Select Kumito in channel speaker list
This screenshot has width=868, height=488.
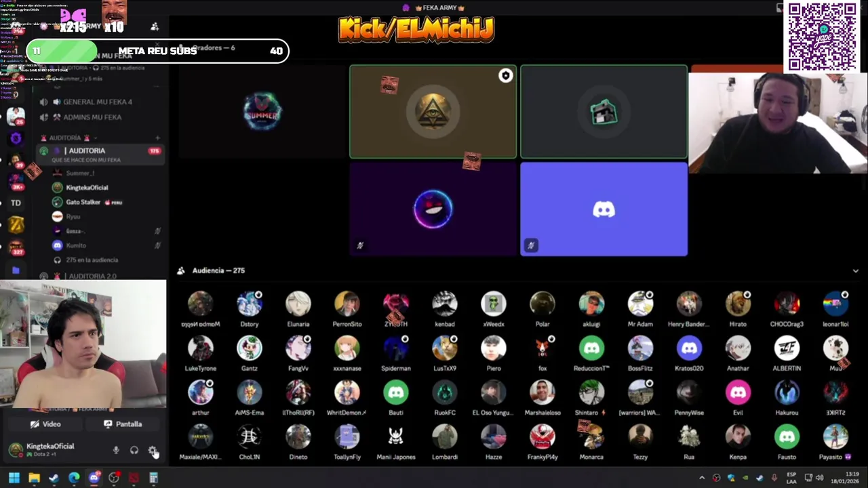point(76,245)
